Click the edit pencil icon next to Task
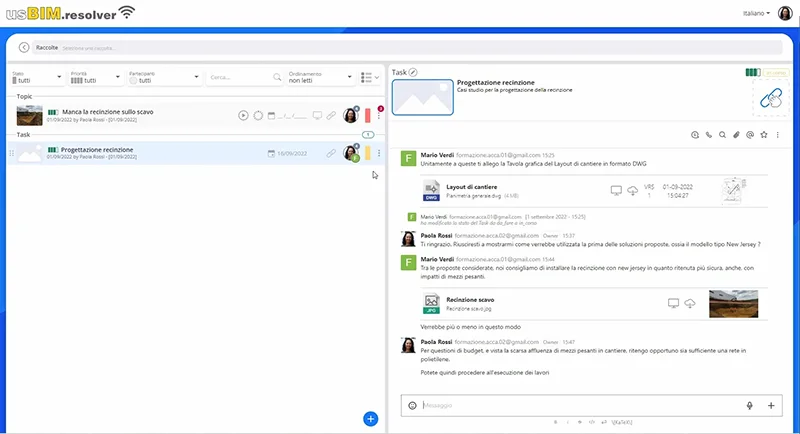Screen dimensions: 800x434 (x=413, y=72)
